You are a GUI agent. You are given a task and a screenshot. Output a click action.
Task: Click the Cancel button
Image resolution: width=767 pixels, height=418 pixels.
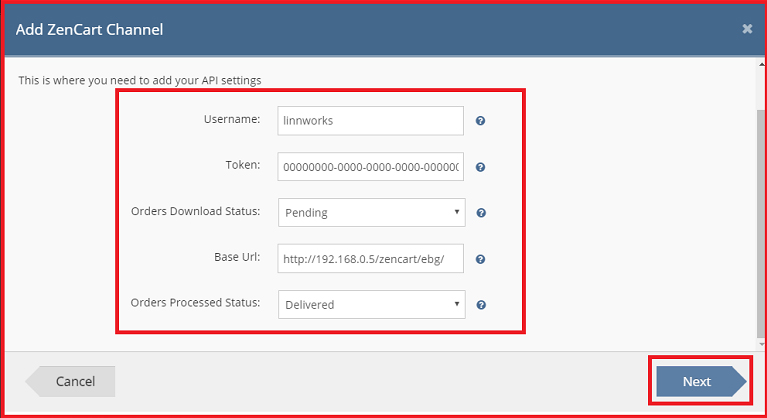click(x=70, y=381)
